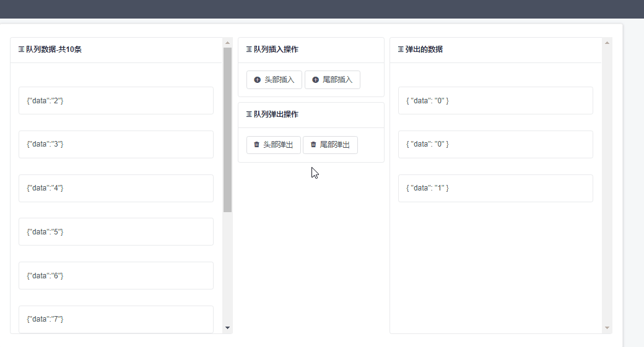
Task: Click the 弹出的数据 panel scrollbar down arrow
Action: click(x=607, y=328)
